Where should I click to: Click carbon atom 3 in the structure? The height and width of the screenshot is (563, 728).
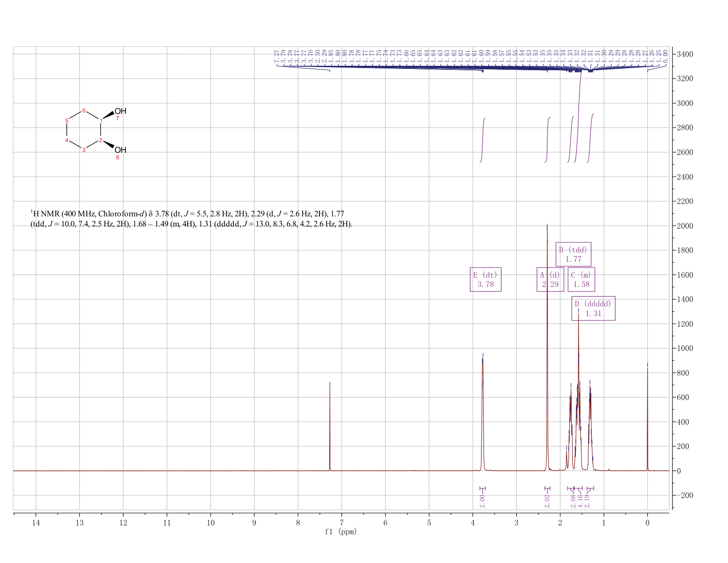tap(83, 150)
